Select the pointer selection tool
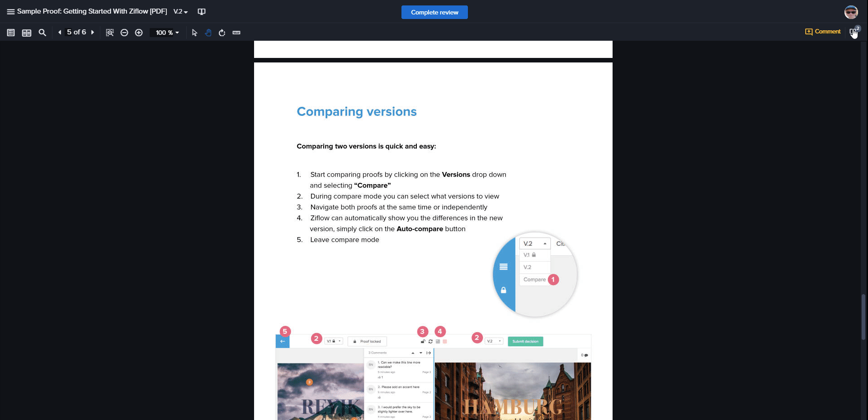This screenshot has width=868, height=420. click(194, 33)
